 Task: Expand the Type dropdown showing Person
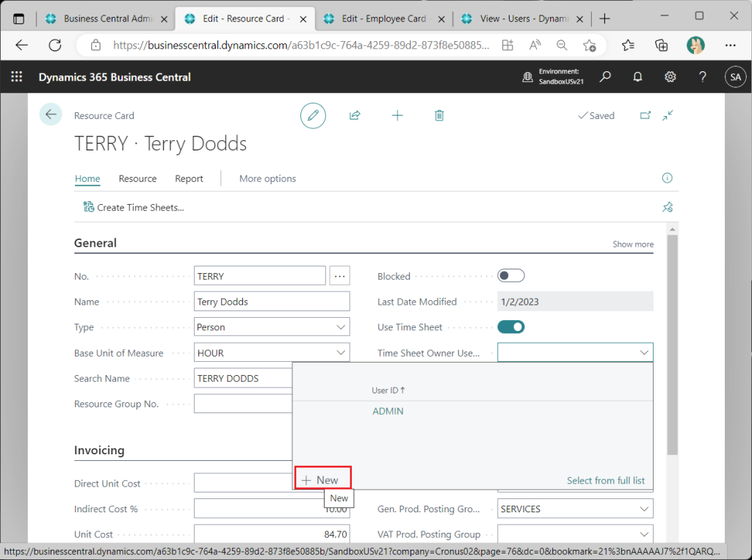pos(341,327)
